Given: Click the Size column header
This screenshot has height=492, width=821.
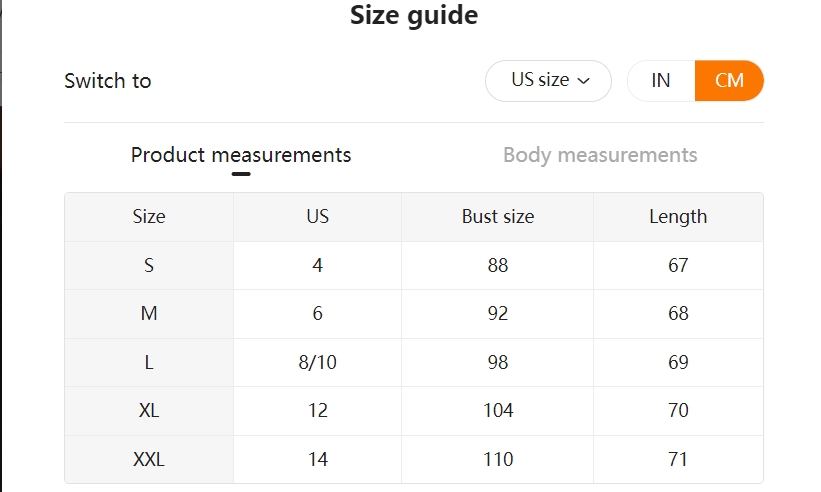Looking at the screenshot, I should click(149, 217).
